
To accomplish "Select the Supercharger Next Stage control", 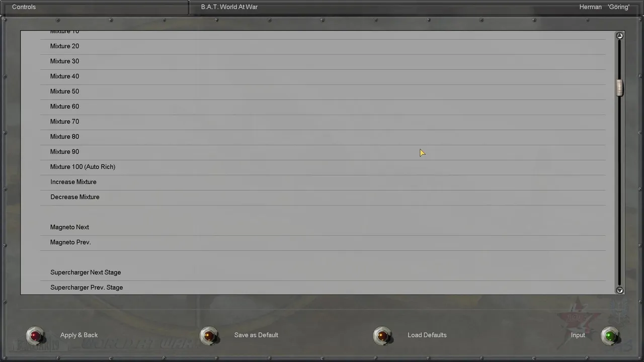I will point(323,273).
